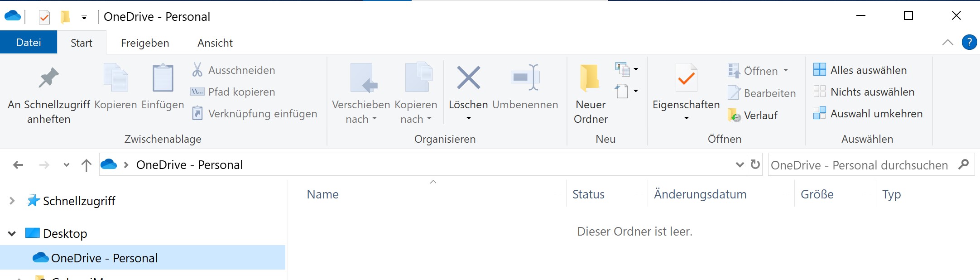
Task: Click Verlauf history button
Action: 752,115
